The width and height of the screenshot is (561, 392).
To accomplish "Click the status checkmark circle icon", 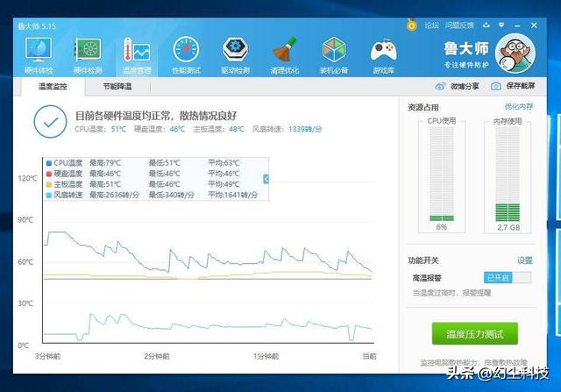I will click(x=50, y=122).
